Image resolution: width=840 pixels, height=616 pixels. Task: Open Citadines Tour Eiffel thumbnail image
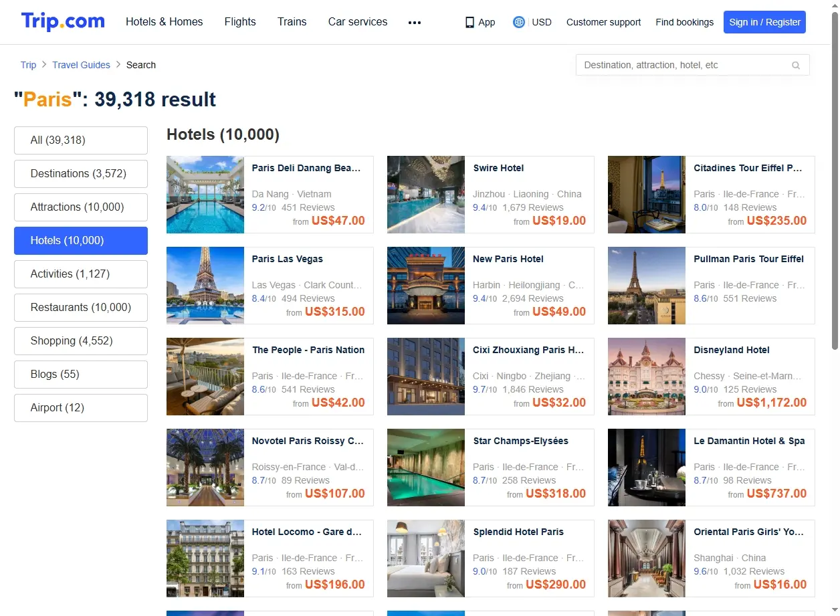click(x=647, y=195)
